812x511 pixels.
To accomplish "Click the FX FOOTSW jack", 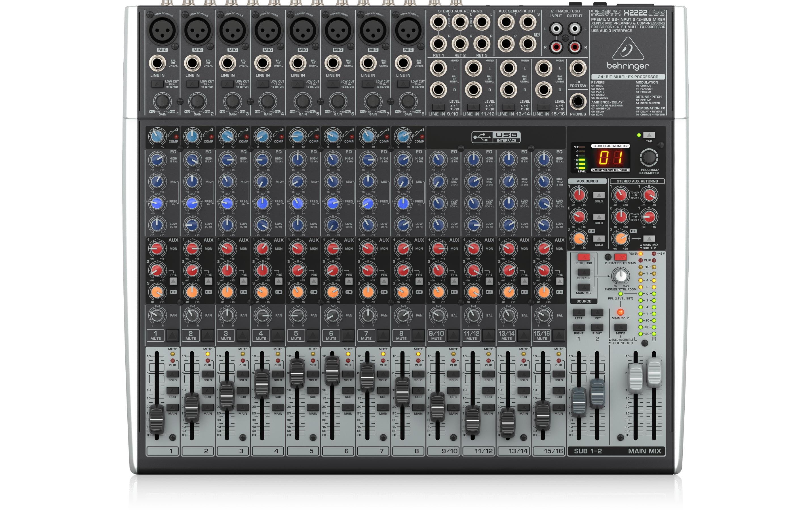I will pyautogui.click(x=578, y=68).
